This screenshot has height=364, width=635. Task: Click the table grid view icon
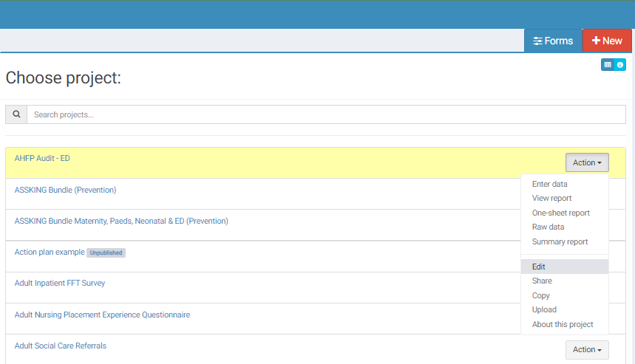pos(608,65)
